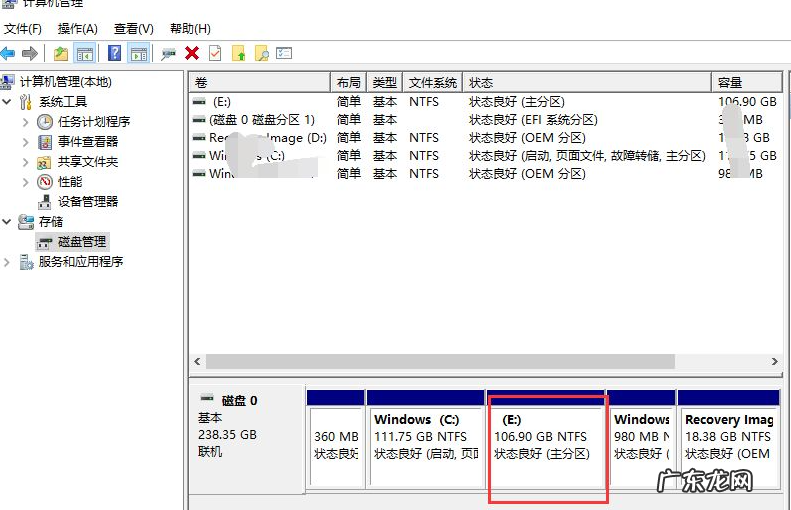Collapse 存储 tree node
The width and height of the screenshot is (791, 510).
(x=7, y=221)
